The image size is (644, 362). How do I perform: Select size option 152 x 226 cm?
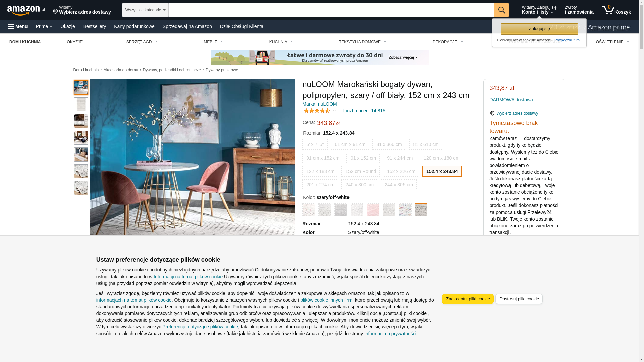click(x=401, y=171)
